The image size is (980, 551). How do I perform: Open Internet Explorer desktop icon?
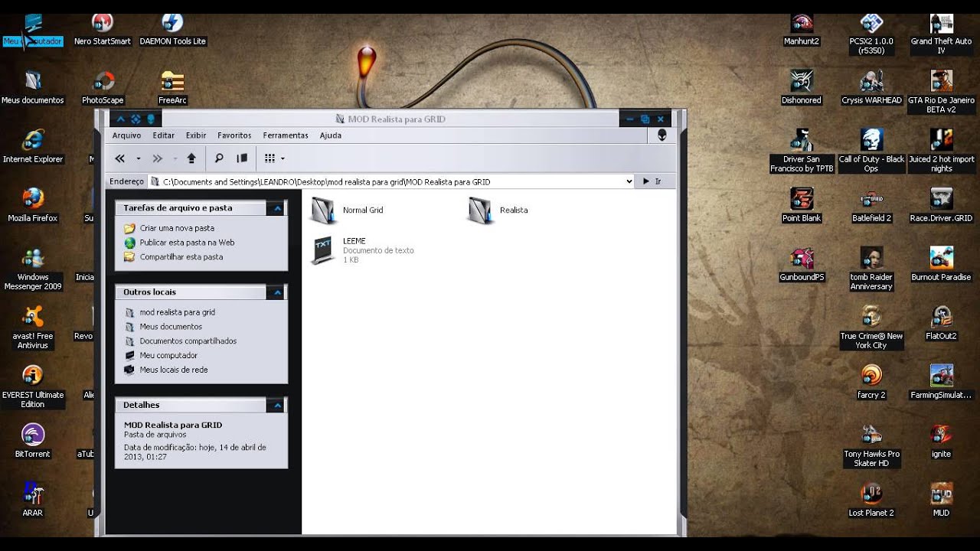(33, 148)
